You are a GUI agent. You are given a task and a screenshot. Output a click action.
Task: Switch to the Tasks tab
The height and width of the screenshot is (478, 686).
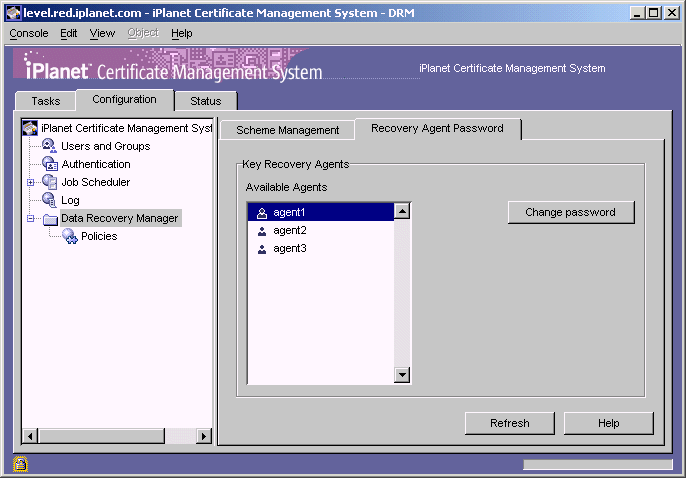(x=46, y=101)
